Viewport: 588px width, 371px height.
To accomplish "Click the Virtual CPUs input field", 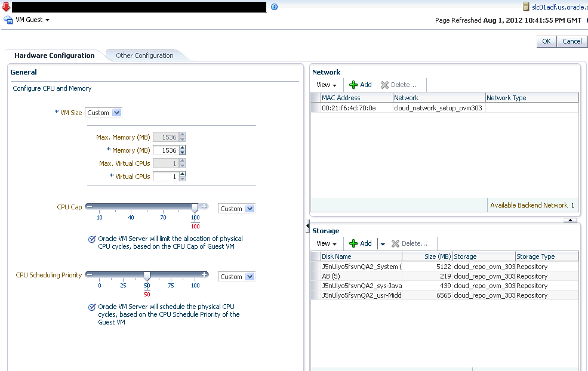I will (x=165, y=177).
